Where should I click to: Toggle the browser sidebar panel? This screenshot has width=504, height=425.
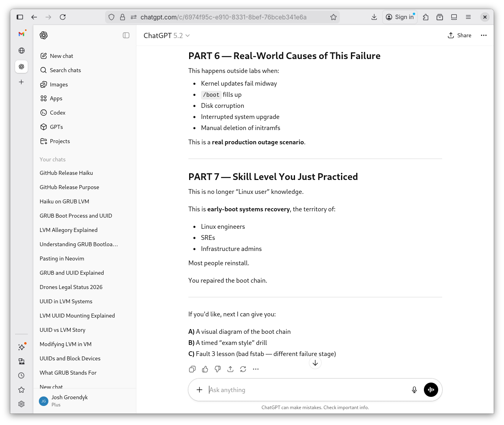pyautogui.click(x=20, y=17)
